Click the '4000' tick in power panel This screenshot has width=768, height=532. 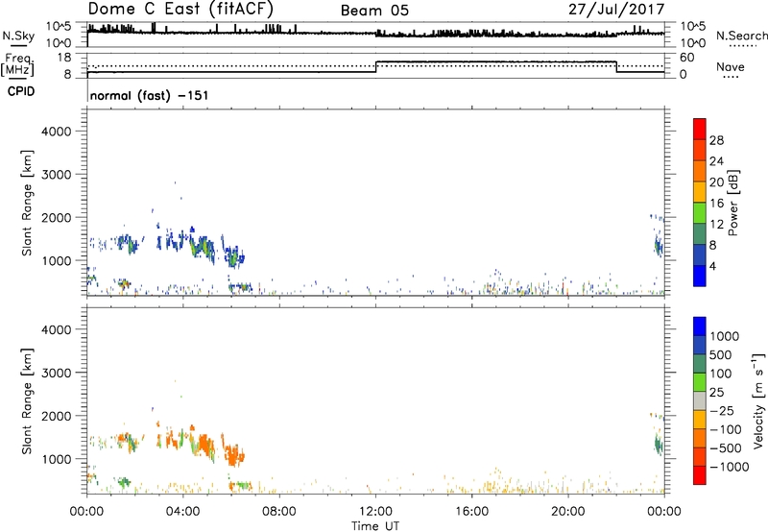[x=57, y=132]
